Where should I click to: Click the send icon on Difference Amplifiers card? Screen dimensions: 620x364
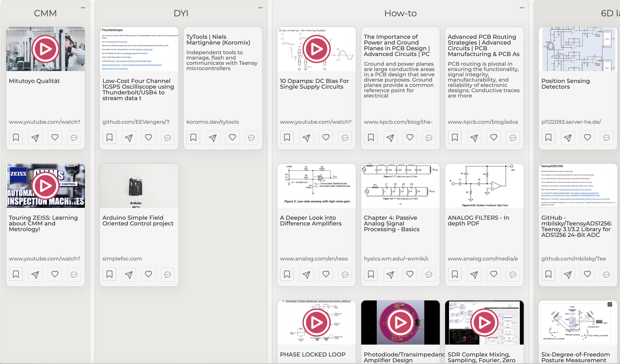pos(306,274)
